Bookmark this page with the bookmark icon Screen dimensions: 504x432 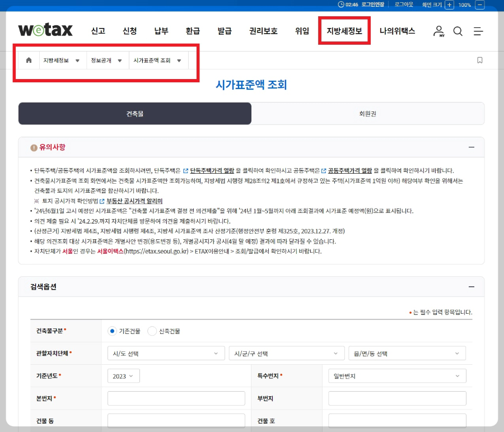click(x=480, y=60)
